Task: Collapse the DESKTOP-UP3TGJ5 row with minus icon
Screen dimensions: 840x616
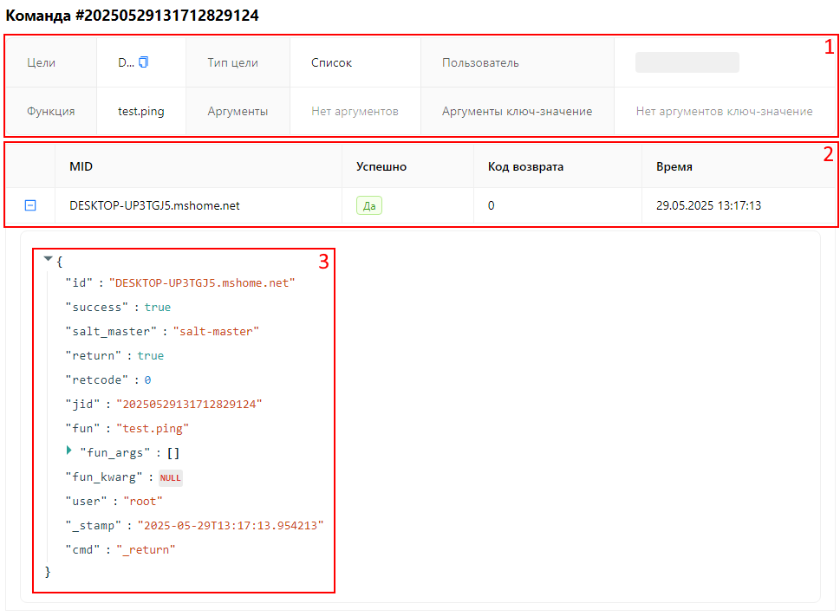Action: pos(30,205)
